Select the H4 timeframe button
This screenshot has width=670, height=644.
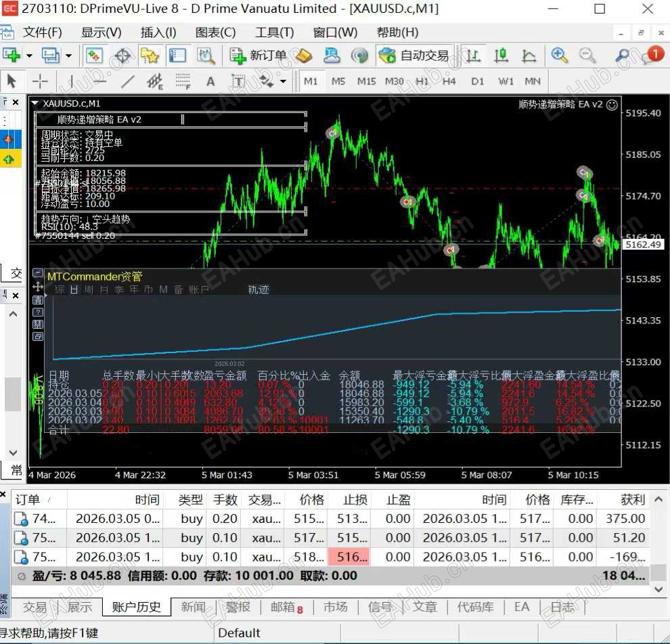[x=449, y=81]
